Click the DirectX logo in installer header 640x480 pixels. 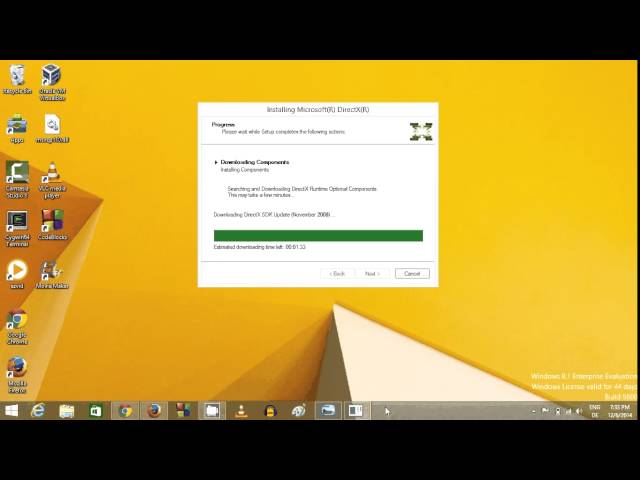click(421, 131)
